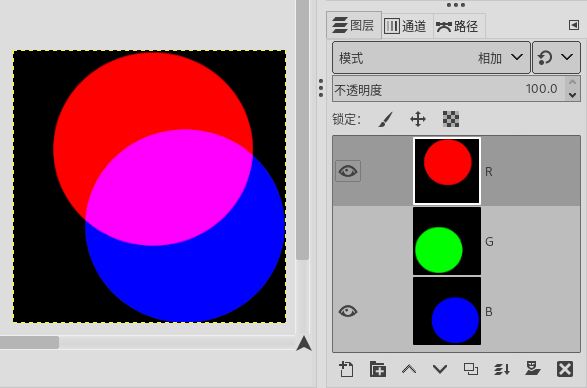Toggle the lock position and size icon

(x=418, y=119)
